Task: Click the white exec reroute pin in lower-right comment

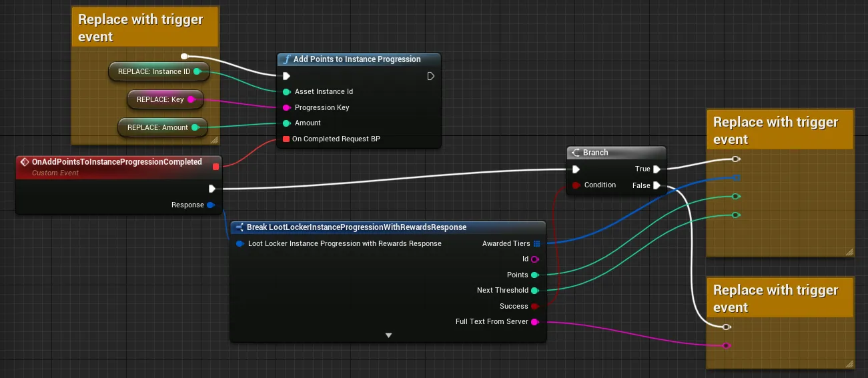Action: (x=727, y=327)
